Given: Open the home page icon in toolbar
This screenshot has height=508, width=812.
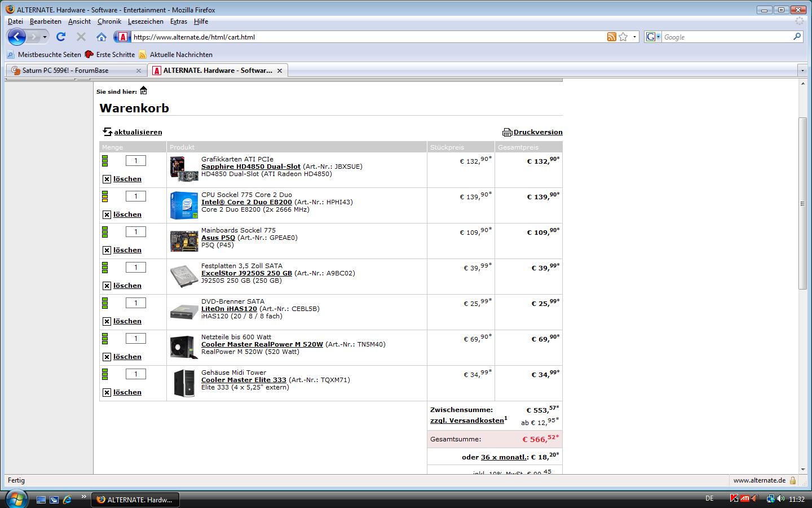Looking at the screenshot, I should (x=101, y=37).
